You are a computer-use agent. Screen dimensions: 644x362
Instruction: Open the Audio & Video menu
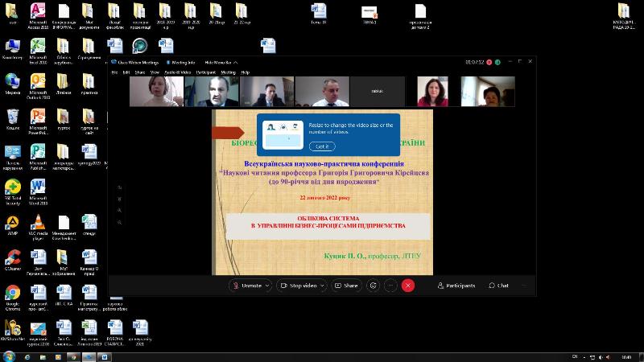coord(177,72)
